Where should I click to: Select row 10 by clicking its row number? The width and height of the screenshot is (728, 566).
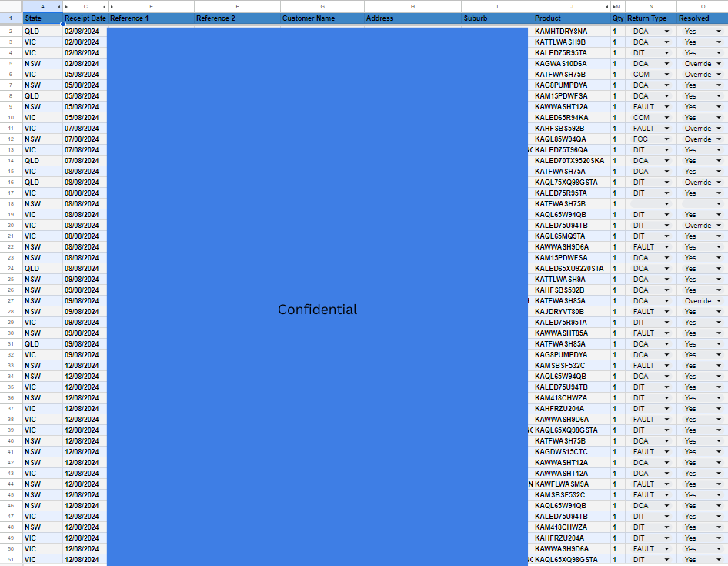tap(9, 117)
